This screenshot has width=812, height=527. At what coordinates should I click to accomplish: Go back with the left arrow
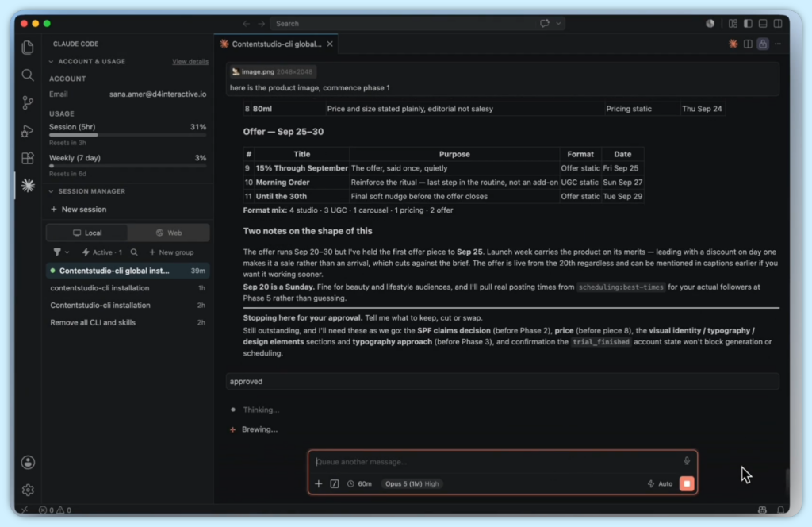tap(246, 23)
